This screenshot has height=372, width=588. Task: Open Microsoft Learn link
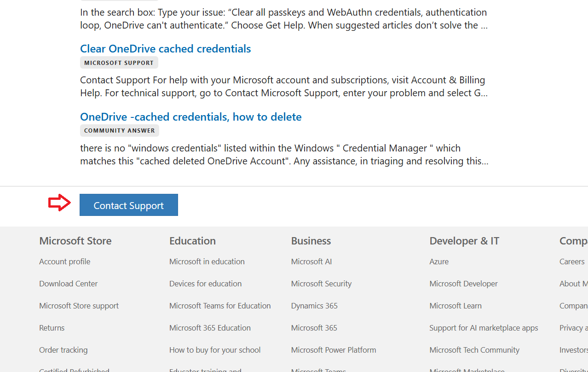455,306
